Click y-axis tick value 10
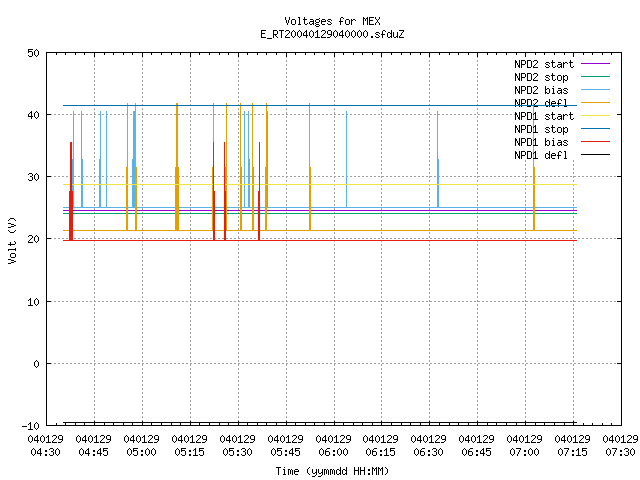 (x=33, y=302)
